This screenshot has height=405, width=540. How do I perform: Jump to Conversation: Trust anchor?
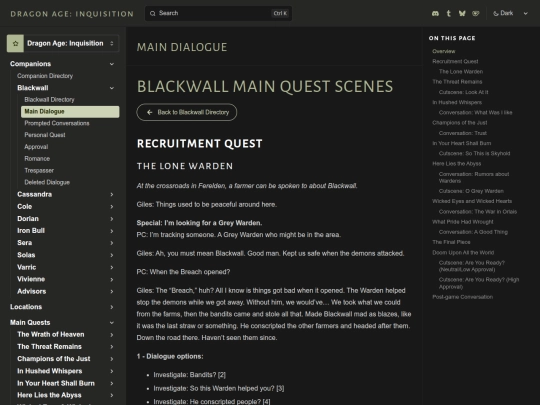pyautogui.click(x=463, y=133)
